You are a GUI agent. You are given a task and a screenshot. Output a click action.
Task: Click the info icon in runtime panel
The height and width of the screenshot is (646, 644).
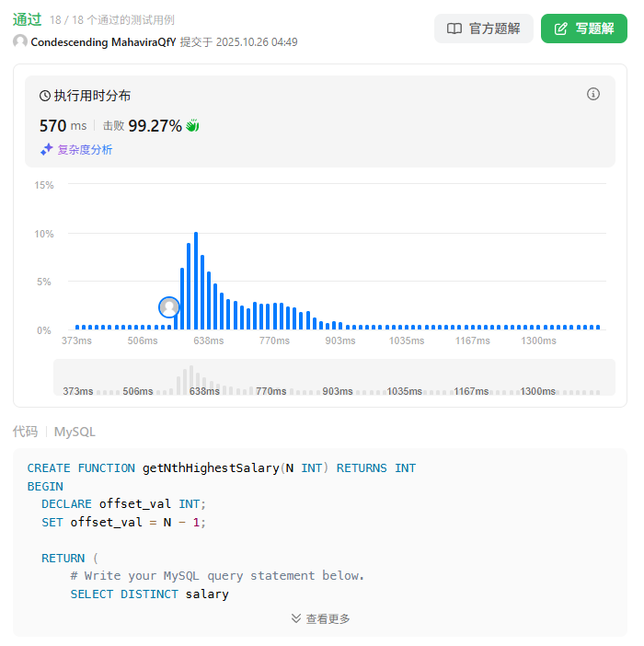[593, 94]
